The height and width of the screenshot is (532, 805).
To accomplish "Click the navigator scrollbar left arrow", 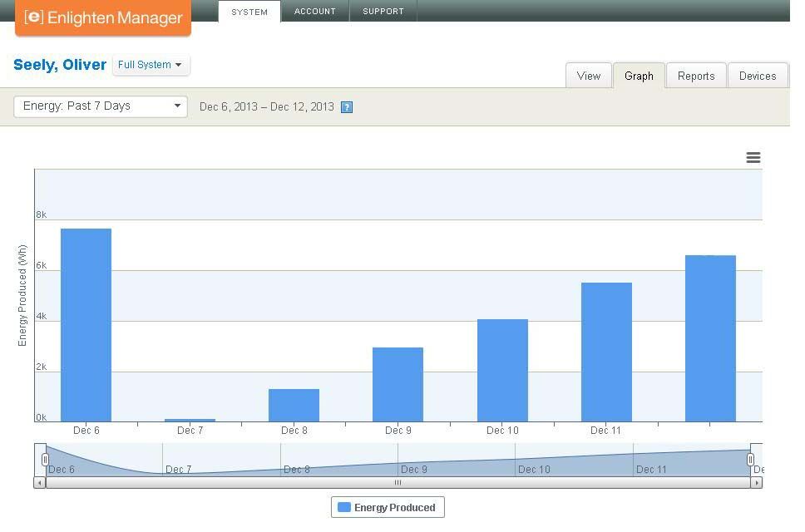I will [39, 482].
